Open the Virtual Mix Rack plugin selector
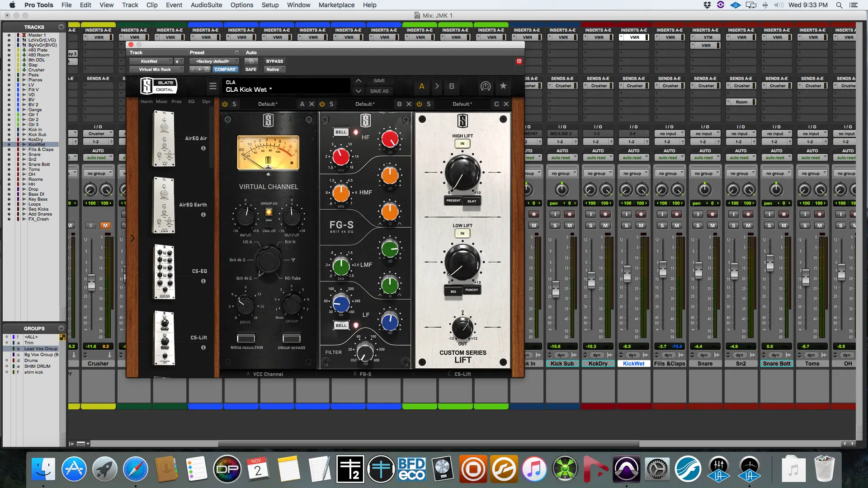868x488 pixels. (x=156, y=70)
